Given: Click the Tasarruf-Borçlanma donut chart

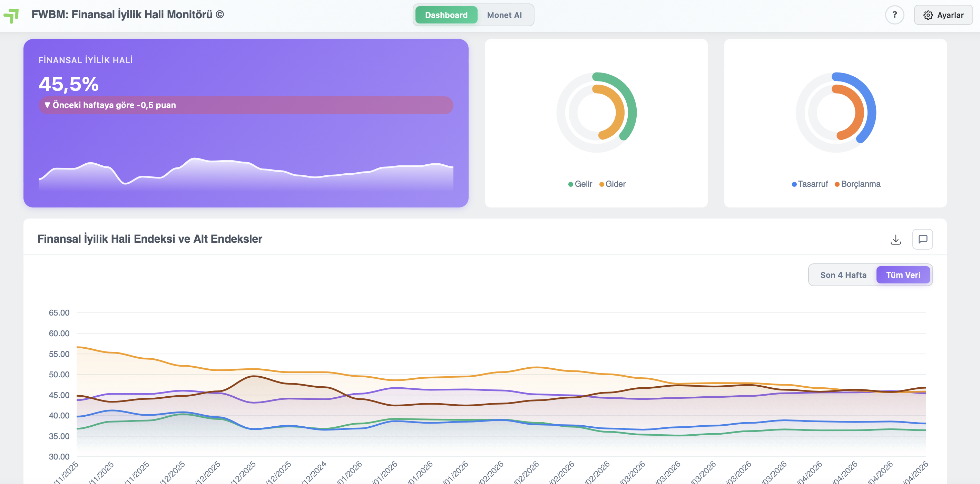Looking at the screenshot, I should pos(835,112).
